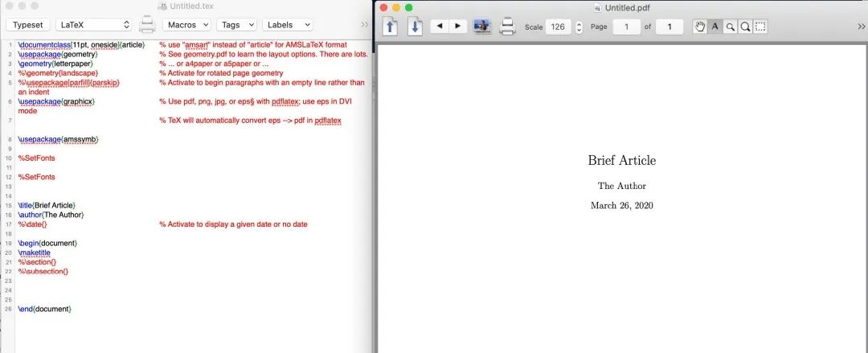The width and height of the screenshot is (868, 353).
Task: Click the \begin{document} line
Action: coord(47,243)
